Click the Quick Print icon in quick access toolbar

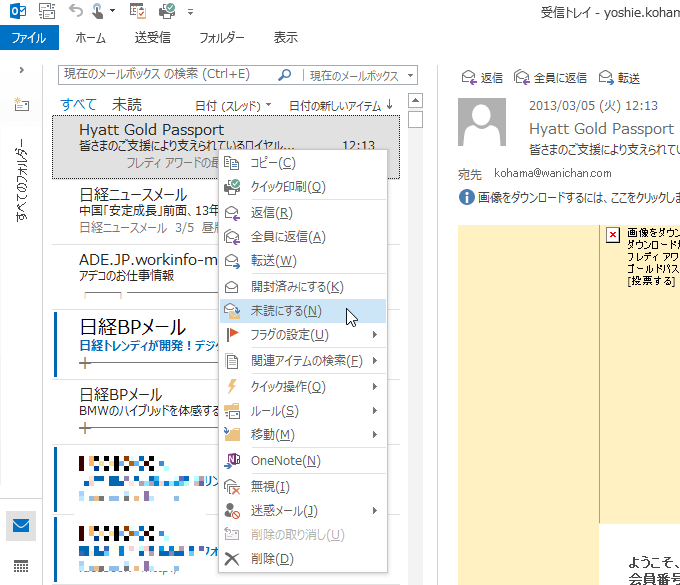click(167, 11)
